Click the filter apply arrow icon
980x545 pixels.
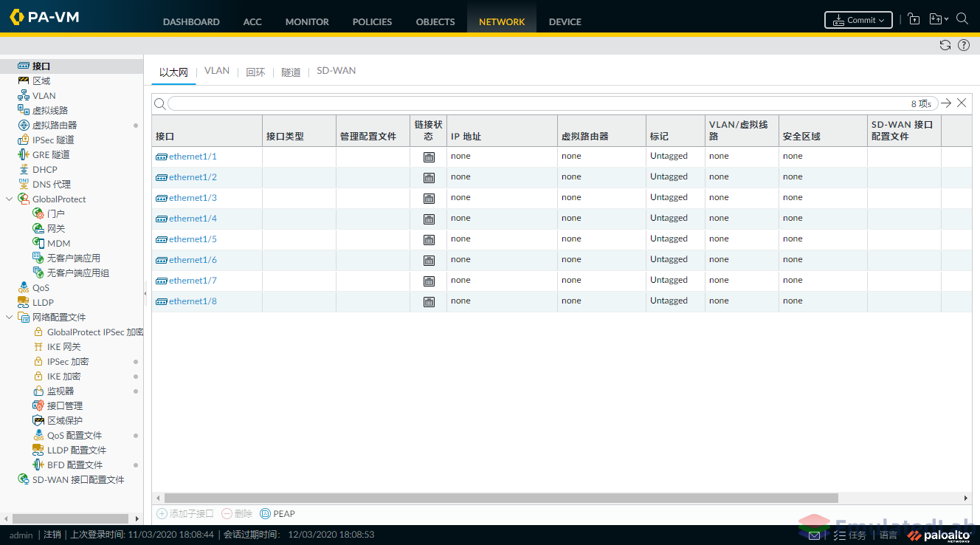coord(946,103)
